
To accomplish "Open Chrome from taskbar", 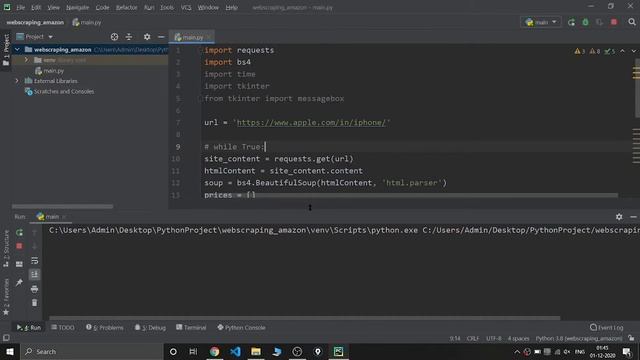I will (214, 351).
